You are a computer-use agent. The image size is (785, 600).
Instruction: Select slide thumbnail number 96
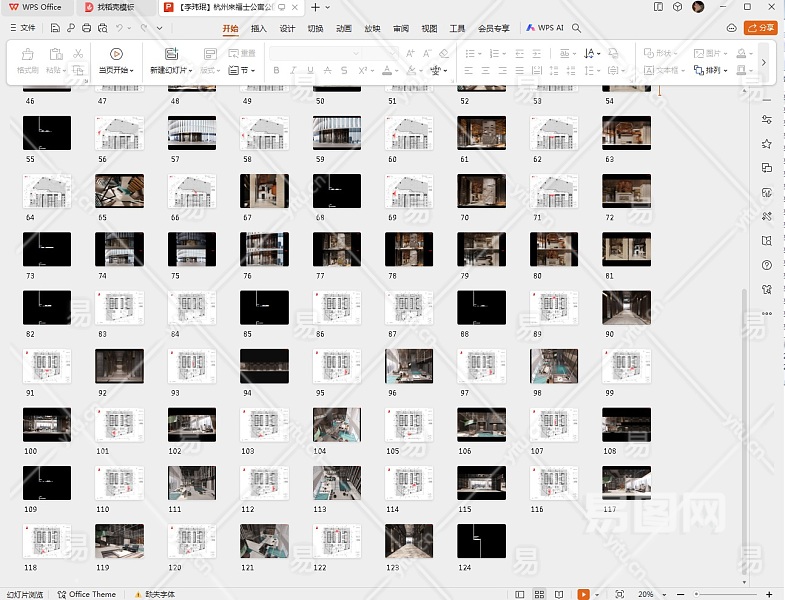409,366
